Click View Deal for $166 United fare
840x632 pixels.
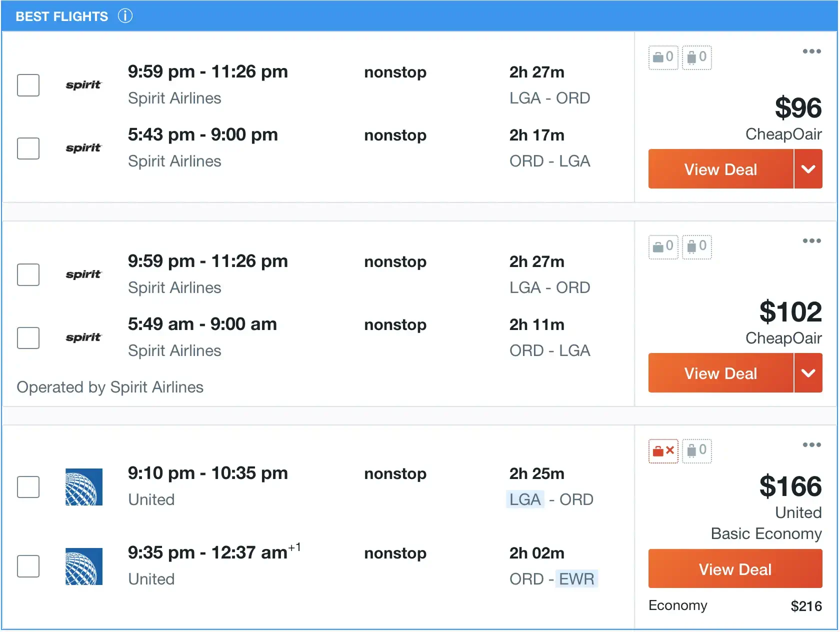click(x=734, y=569)
